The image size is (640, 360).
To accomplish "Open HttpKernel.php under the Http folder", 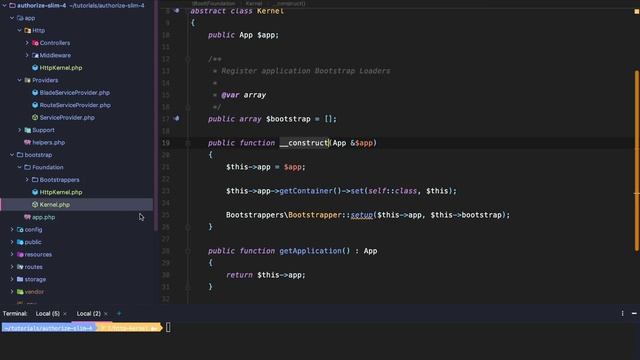I will pos(61,68).
